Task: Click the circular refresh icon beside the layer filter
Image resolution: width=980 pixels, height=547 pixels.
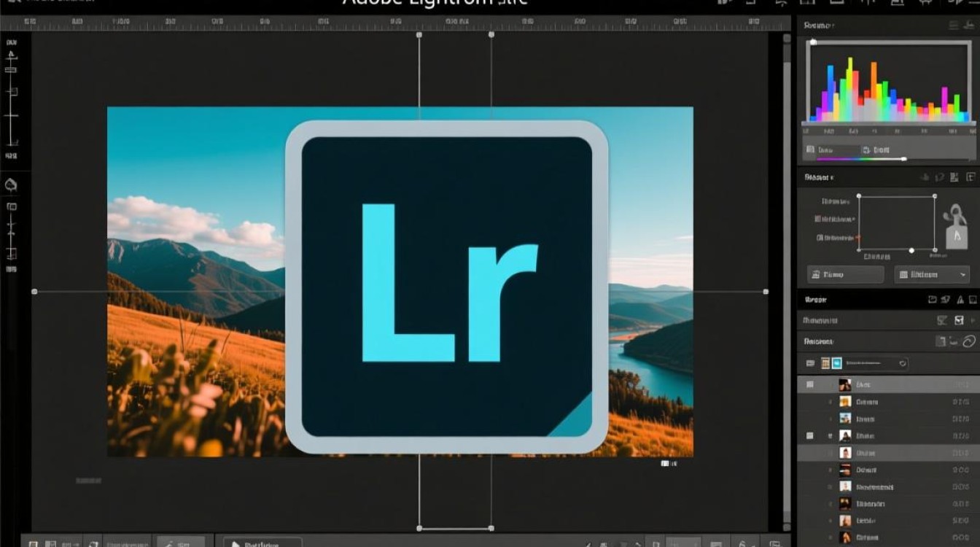Action: (x=903, y=362)
